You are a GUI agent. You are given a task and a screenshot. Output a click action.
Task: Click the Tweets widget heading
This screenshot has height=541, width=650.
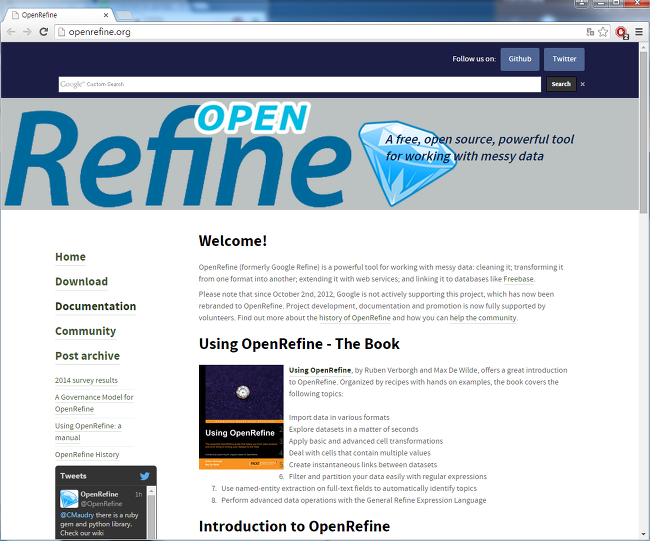point(73,476)
